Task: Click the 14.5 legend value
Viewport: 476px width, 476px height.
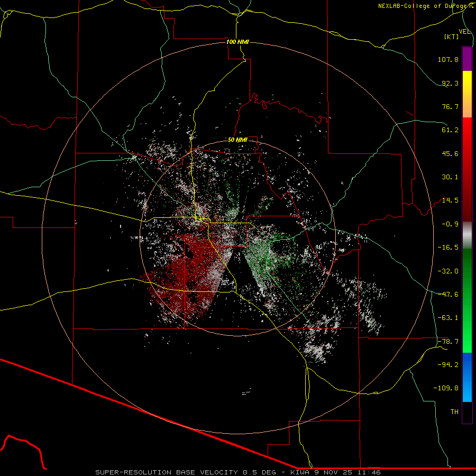Action: pyautogui.click(x=450, y=200)
